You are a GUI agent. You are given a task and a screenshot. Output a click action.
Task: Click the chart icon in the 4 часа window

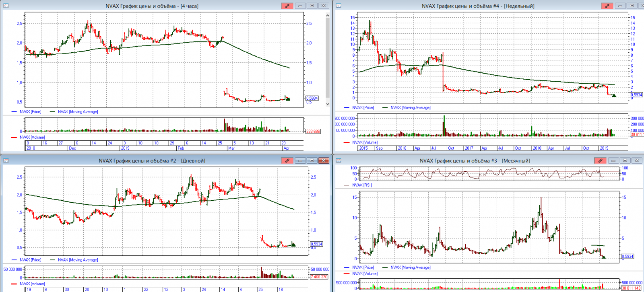tap(6, 6)
